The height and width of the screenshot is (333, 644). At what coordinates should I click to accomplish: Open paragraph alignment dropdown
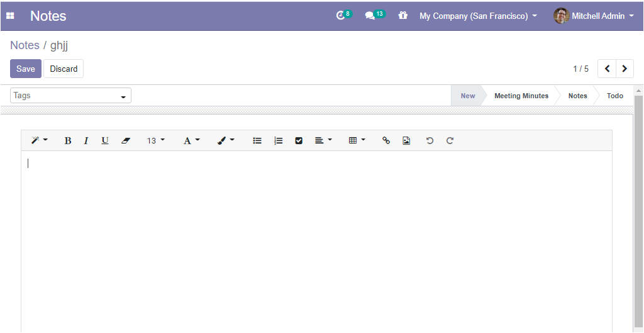coord(323,140)
